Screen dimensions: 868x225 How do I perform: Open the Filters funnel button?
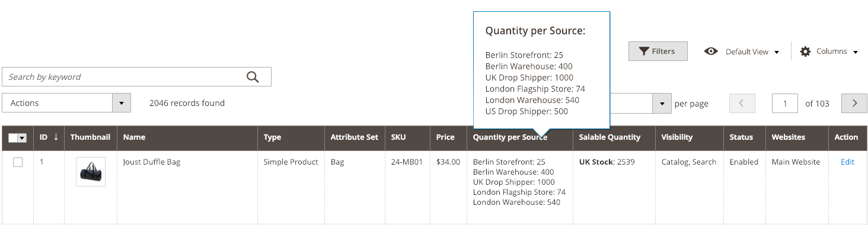(658, 52)
